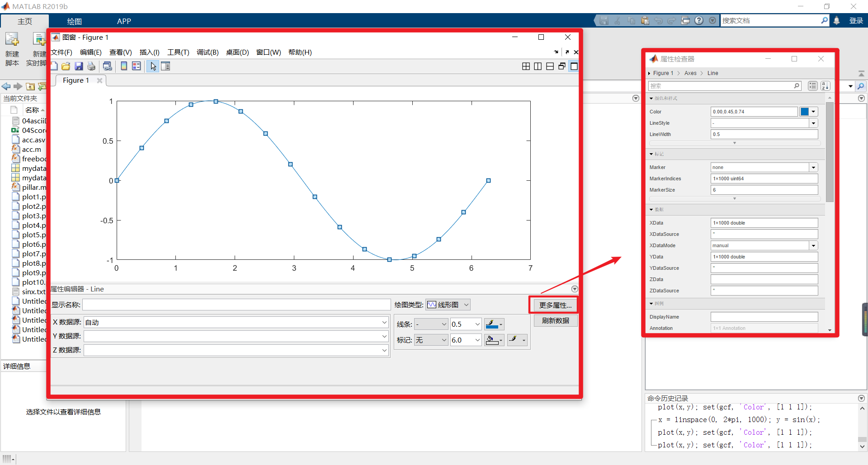Open the line color swatch picker
Screen dimensions: 868x465
[x=492, y=324]
